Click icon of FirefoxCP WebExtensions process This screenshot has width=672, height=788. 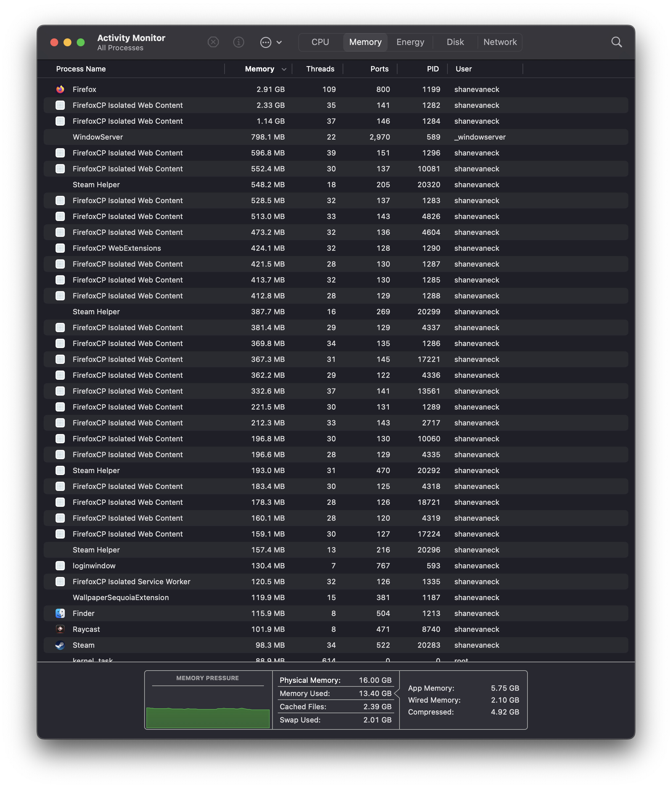tap(60, 248)
